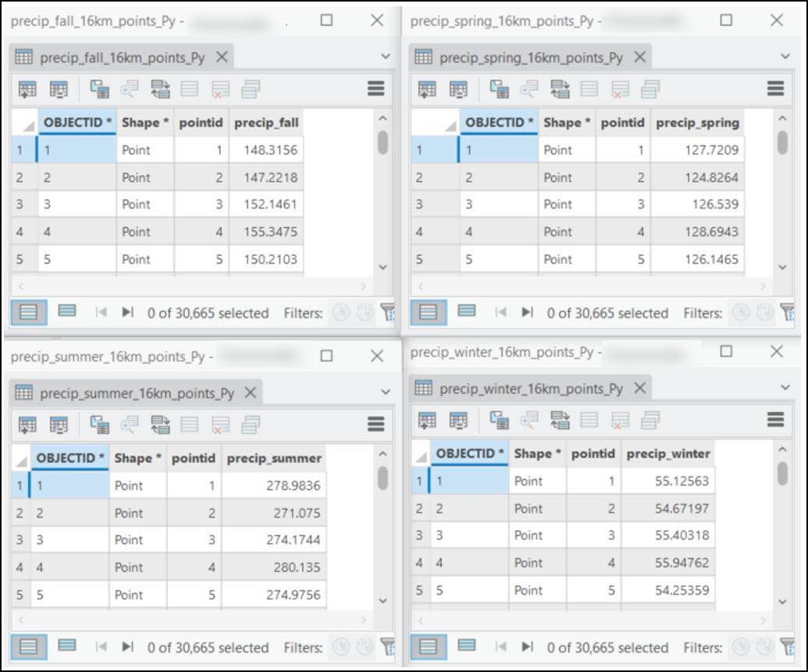Click Calculate Field icon in winter table

(457, 420)
